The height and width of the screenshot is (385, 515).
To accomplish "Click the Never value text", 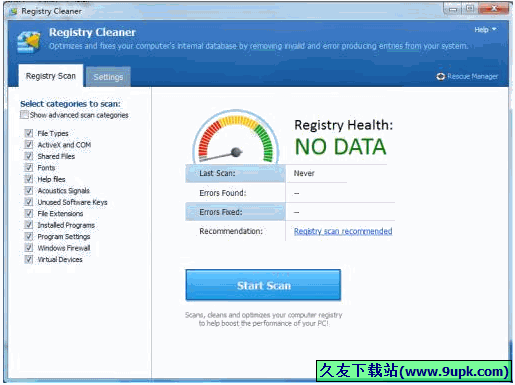I will tap(304, 173).
